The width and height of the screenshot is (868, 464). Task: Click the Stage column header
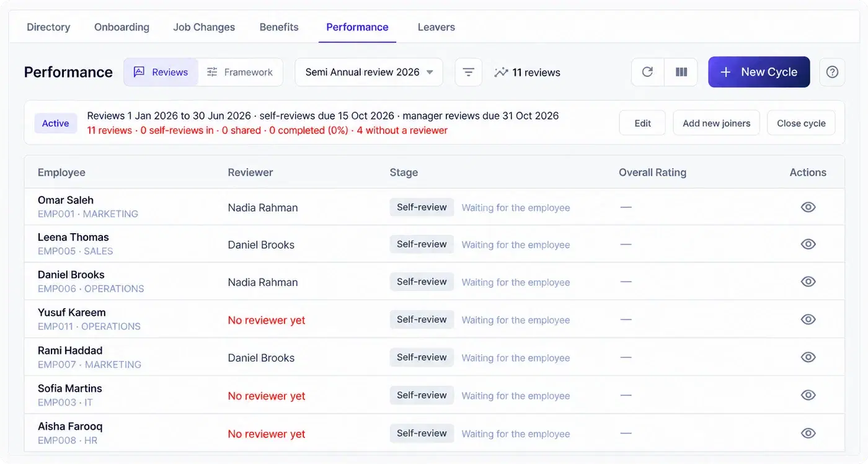pos(404,172)
